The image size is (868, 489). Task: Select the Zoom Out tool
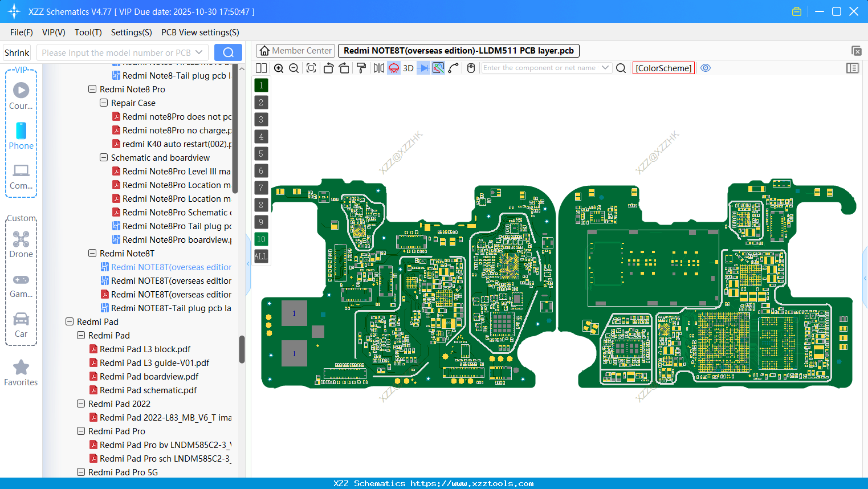point(293,68)
